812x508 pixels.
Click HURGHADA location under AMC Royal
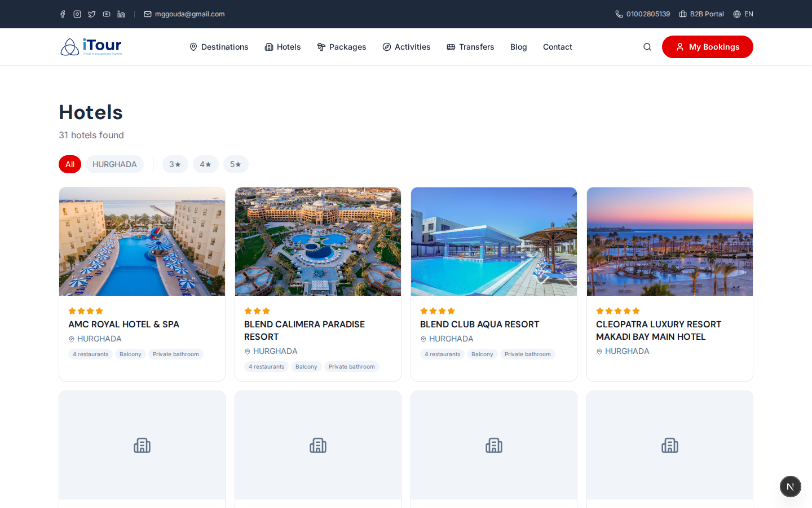[95, 339]
